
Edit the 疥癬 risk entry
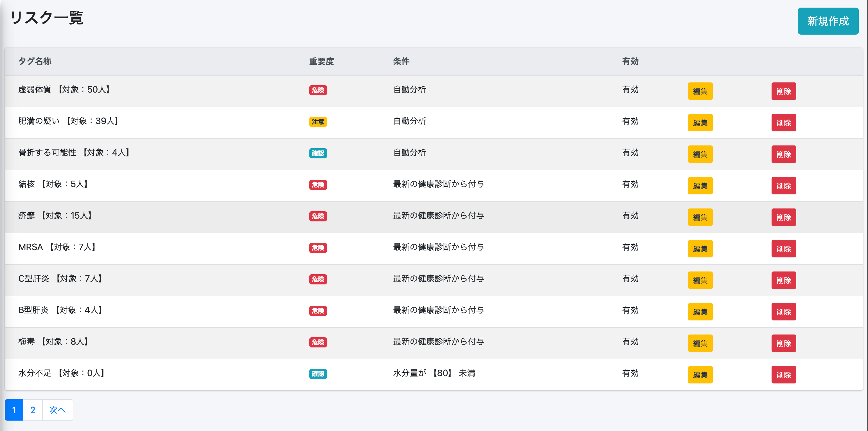700,217
